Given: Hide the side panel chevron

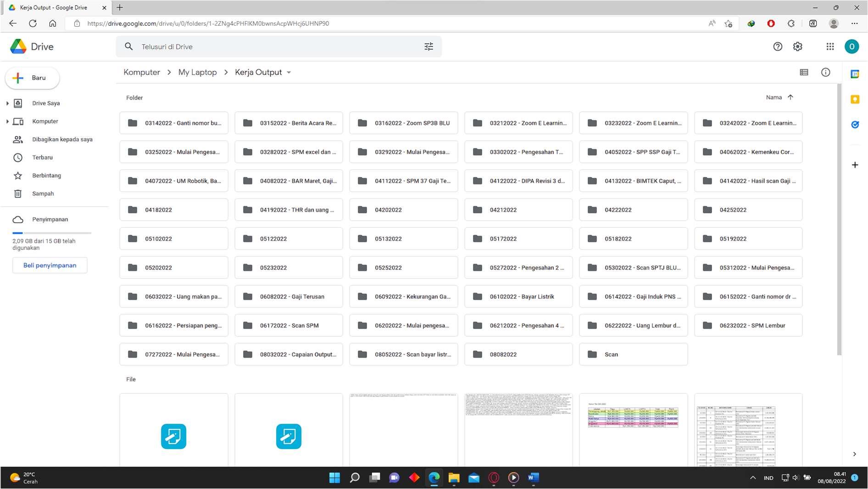Looking at the screenshot, I should point(854,454).
